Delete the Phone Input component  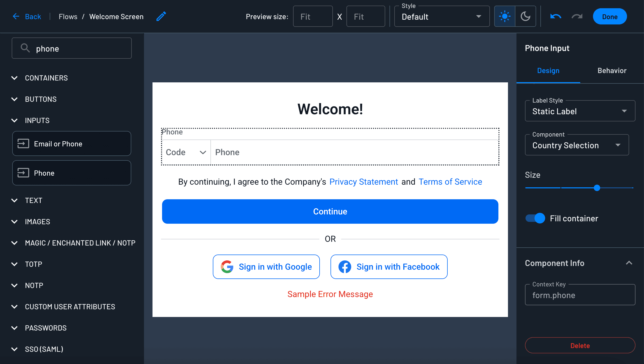[x=580, y=345]
